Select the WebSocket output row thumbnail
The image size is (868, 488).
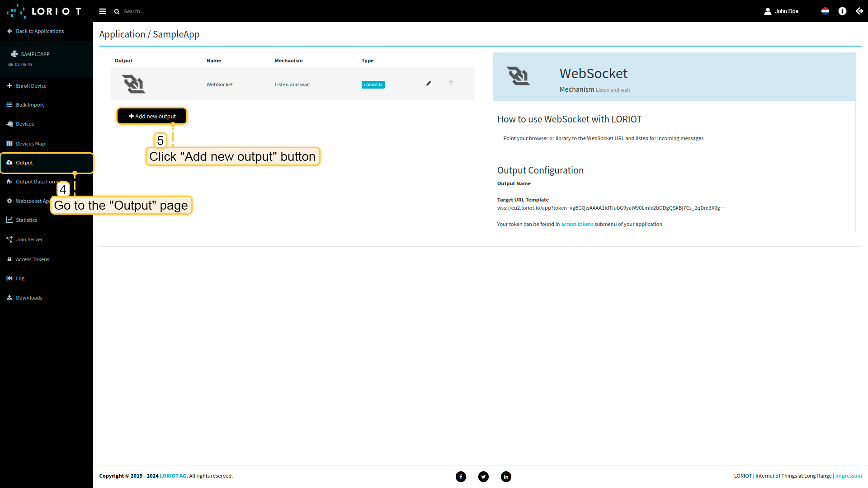coord(134,84)
